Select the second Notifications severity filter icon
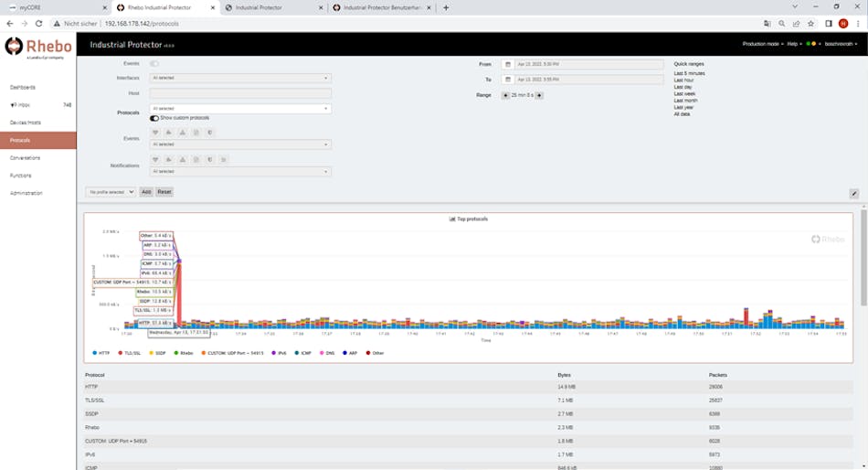 click(x=169, y=160)
